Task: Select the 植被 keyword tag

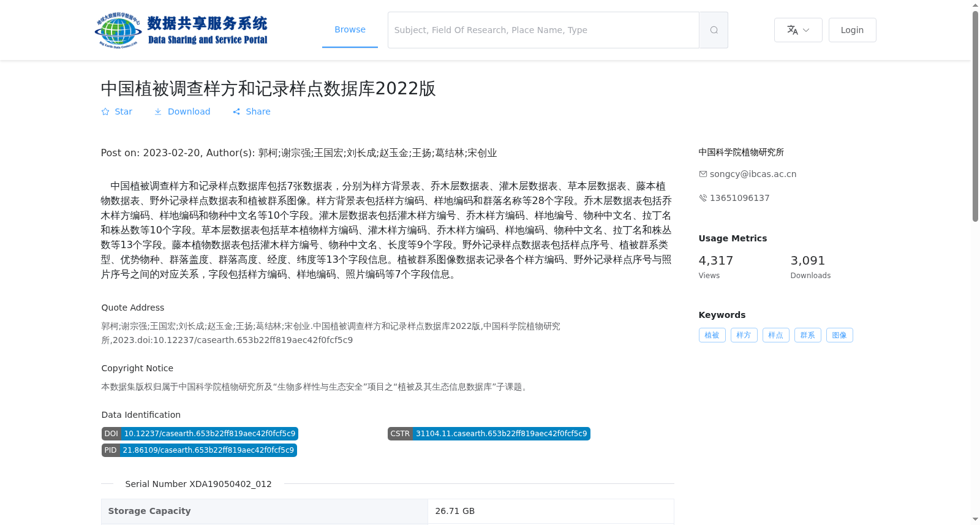Action: pyautogui.click(x=712, y=335)
